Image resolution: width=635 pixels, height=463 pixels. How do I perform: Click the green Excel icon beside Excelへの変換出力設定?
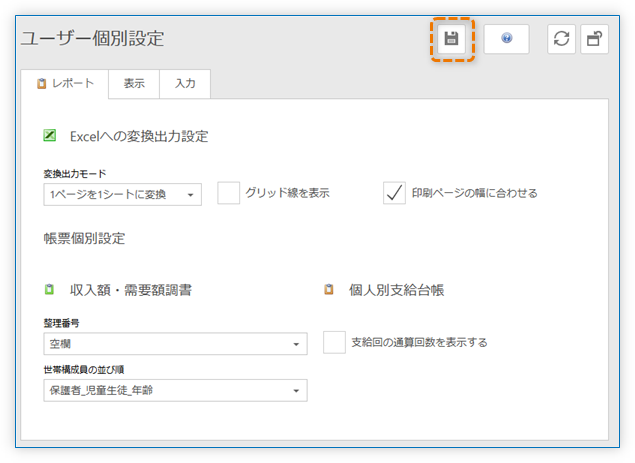(x=49, y=135)
